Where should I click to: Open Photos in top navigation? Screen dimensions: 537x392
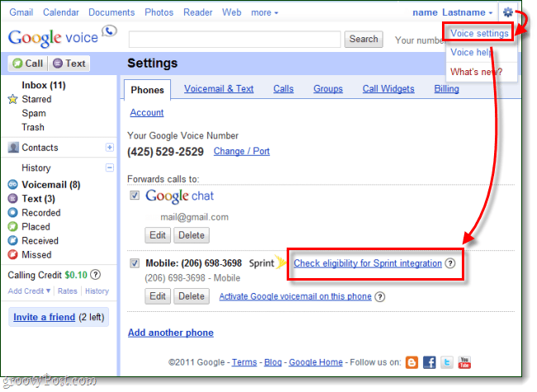159,12
